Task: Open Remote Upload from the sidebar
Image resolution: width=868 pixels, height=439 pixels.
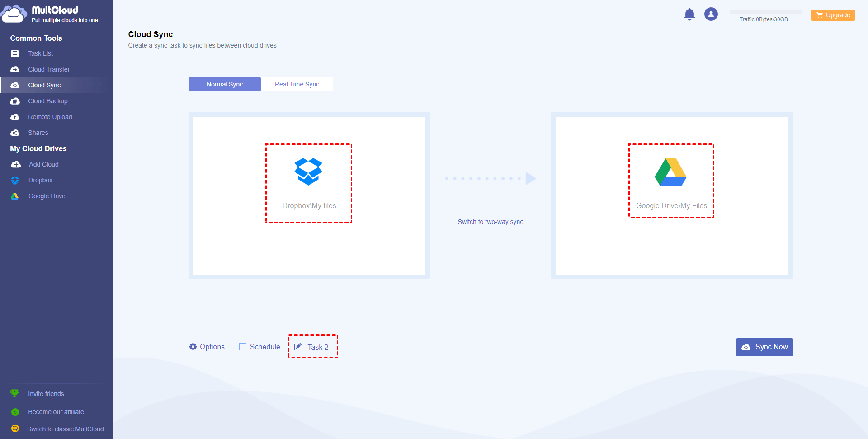Action: pyautogui.click(x=50, y=117)
